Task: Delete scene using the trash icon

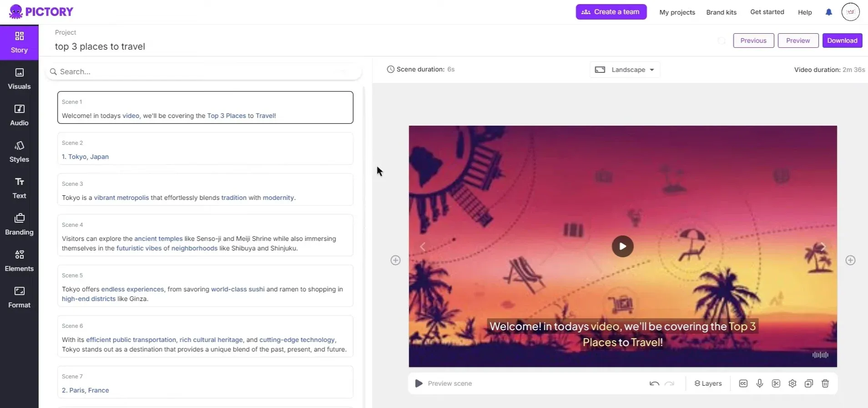Action: click(x=825, y=383)
